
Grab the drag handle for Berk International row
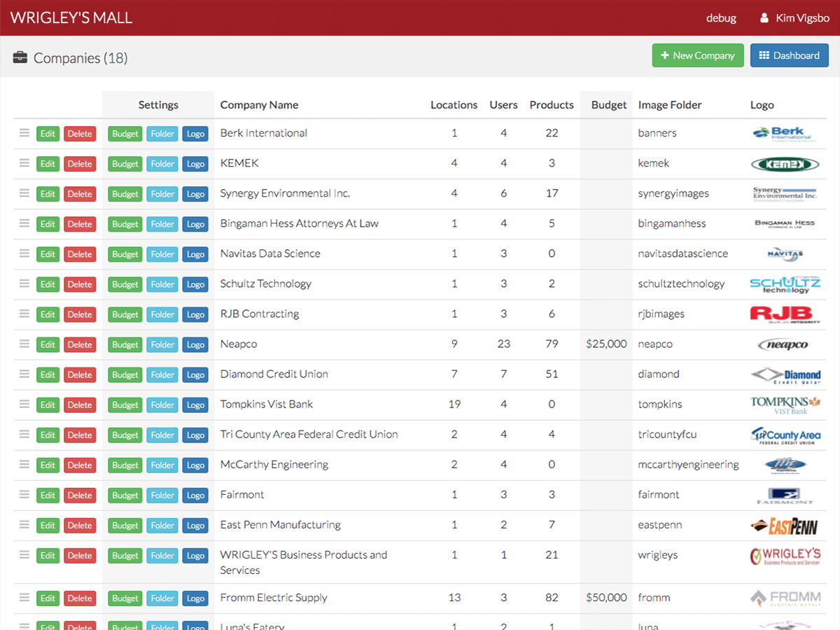24,133
